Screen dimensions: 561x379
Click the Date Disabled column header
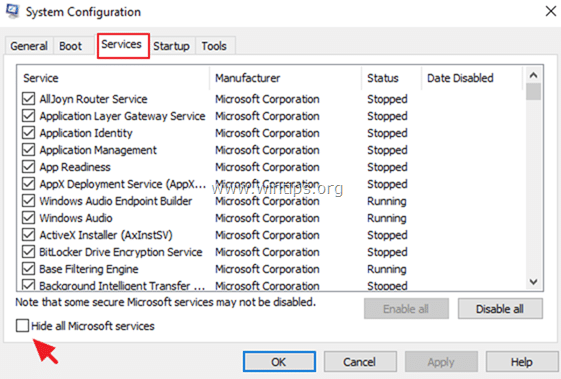(x=472, y=78)
